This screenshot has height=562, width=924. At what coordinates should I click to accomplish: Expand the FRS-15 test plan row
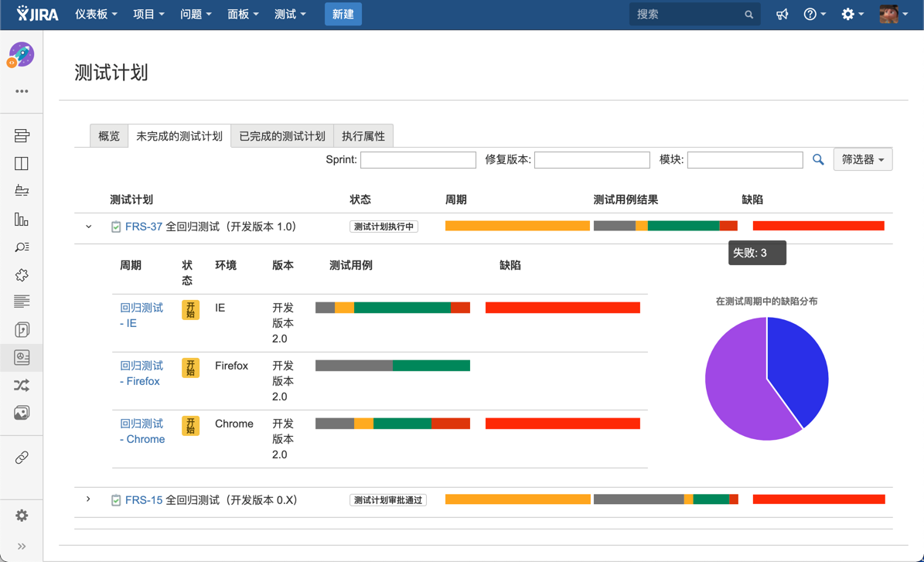click(89, 499)
